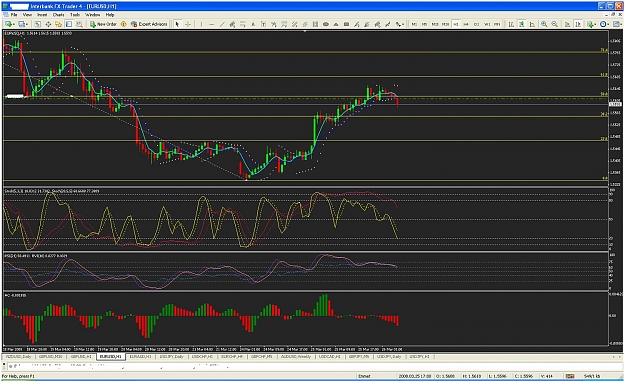625x381 pixels.
Task: Switch chart to Bar Chart style
Action: click(511, 24)
